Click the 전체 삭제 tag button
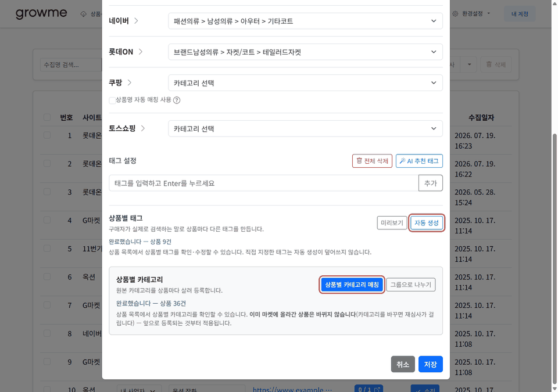The width and height of the screenshot is (558, 392). click(x=372, y=161)
